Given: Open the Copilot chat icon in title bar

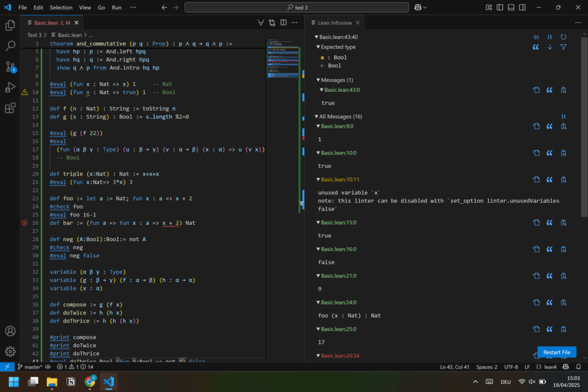Looking at the screenshot, I should coord(418,7).
